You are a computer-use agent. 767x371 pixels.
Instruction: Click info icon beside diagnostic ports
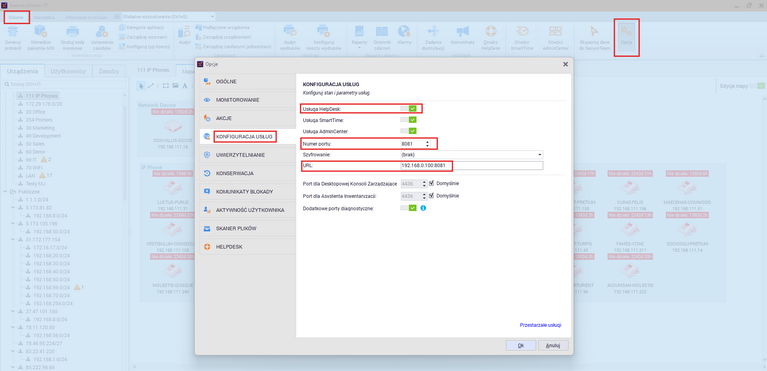[x=423, y=209]
